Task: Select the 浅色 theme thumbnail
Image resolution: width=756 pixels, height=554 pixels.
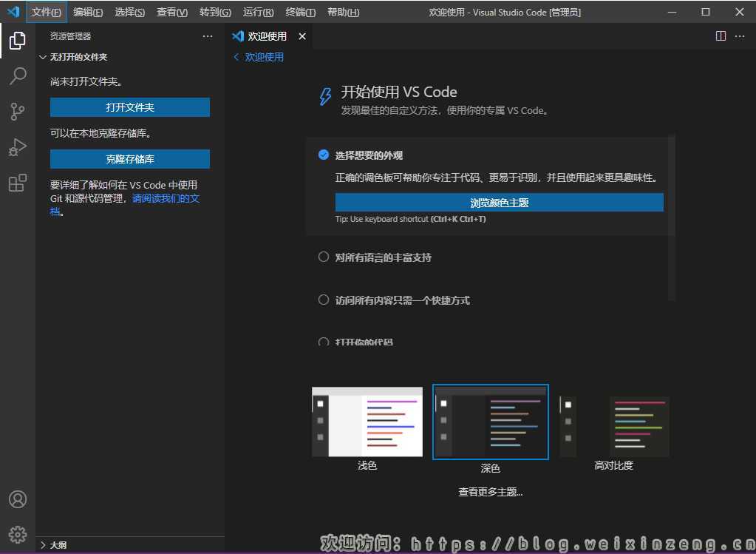Action: [367, 422]
